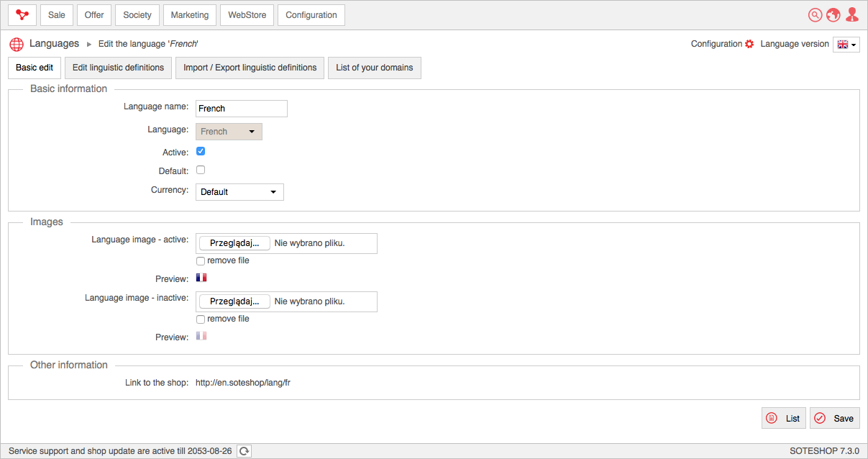Open the Currency dropdown
Image resolution: width=868 pixels, height=459 pixels.
coord(239,192)
